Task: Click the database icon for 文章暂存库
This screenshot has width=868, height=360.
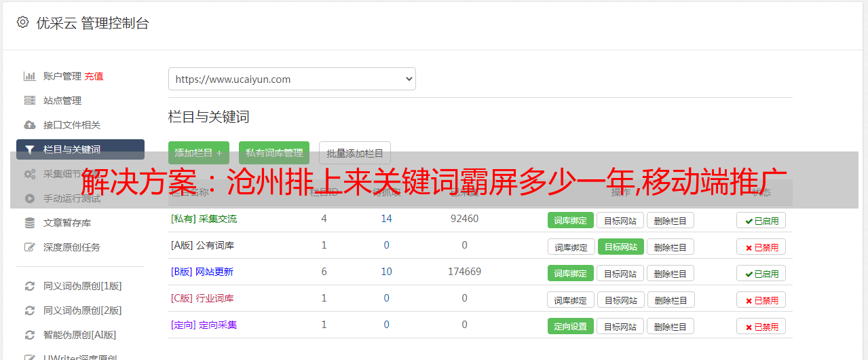Action: point(29,223)
